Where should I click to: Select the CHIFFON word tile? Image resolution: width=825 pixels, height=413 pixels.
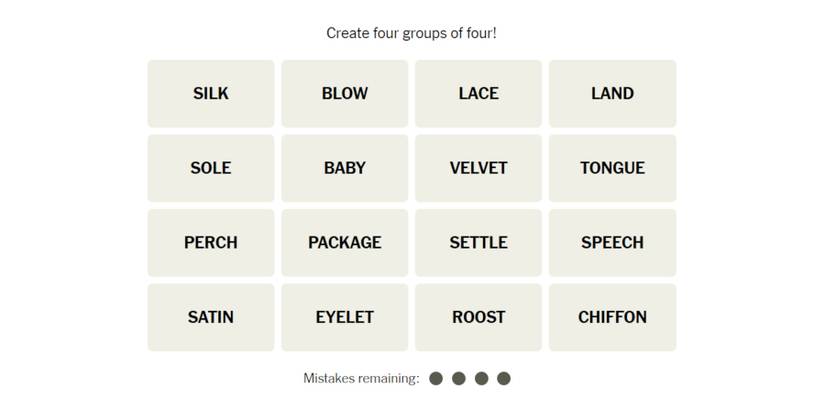coord(612,317)
